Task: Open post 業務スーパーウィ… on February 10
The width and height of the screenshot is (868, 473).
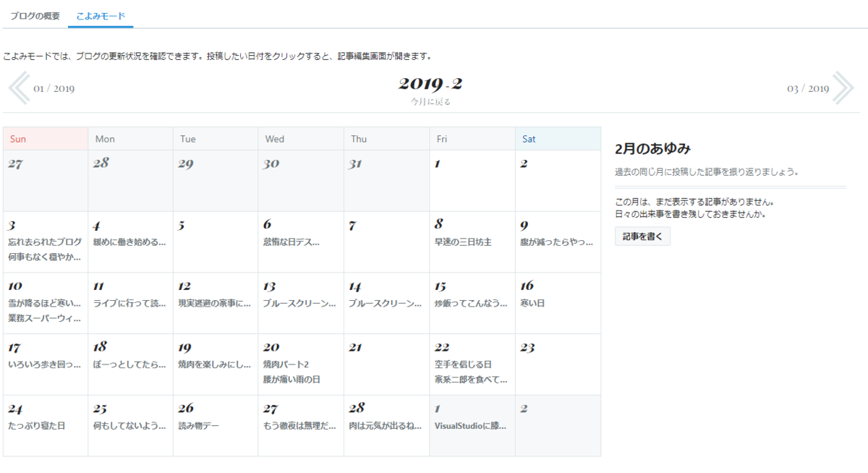Action: (45, 318)
